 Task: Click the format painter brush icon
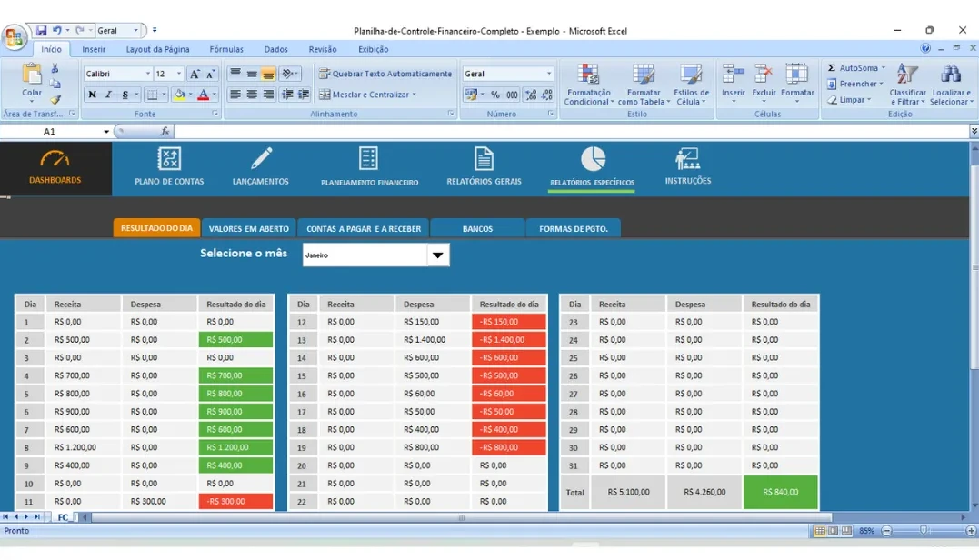click(55, 100)
